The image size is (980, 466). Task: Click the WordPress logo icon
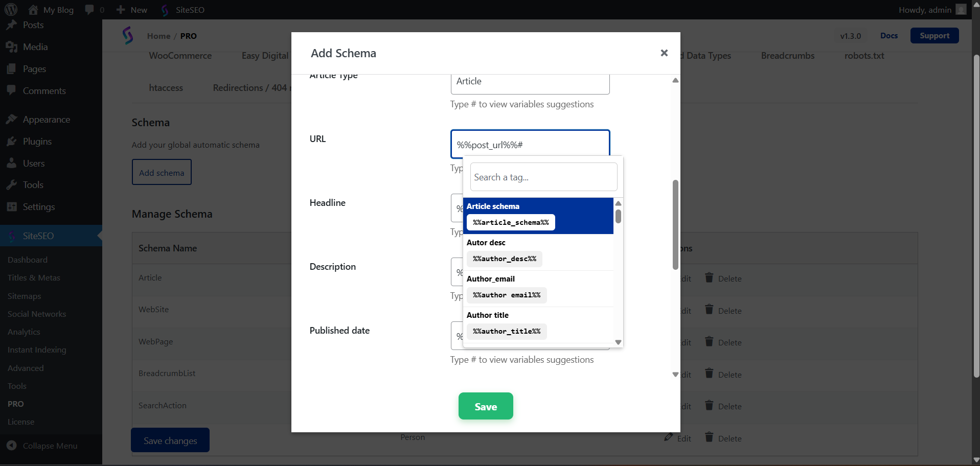coord(11,10)
